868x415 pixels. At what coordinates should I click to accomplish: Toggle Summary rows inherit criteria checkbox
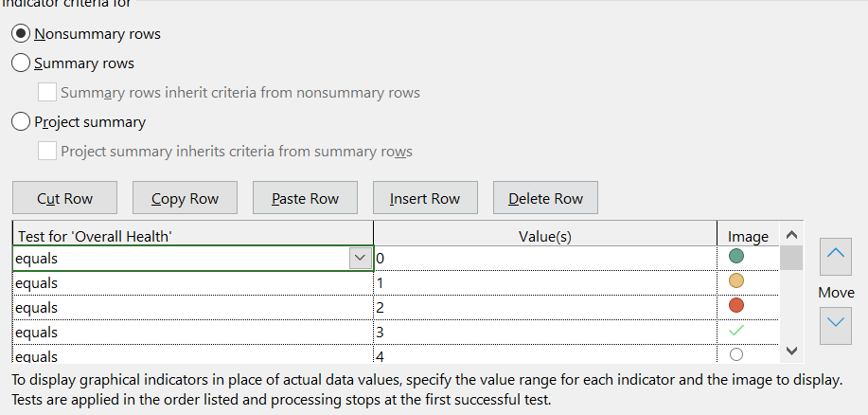tap(47, 93)
